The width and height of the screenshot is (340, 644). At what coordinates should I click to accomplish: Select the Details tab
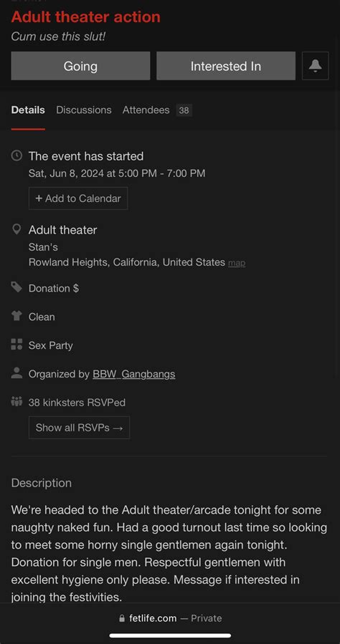point(28,110)
